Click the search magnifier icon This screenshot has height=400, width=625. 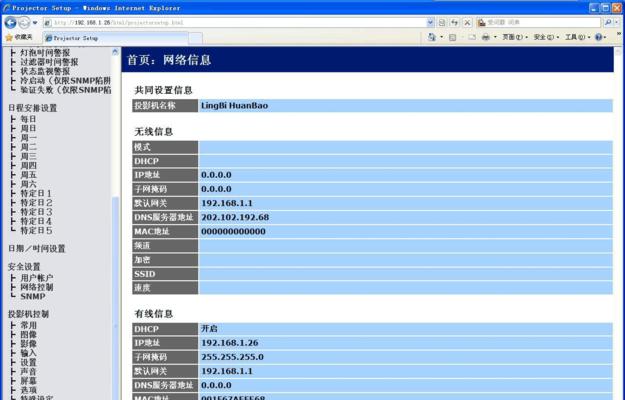(x=608, y=23)
